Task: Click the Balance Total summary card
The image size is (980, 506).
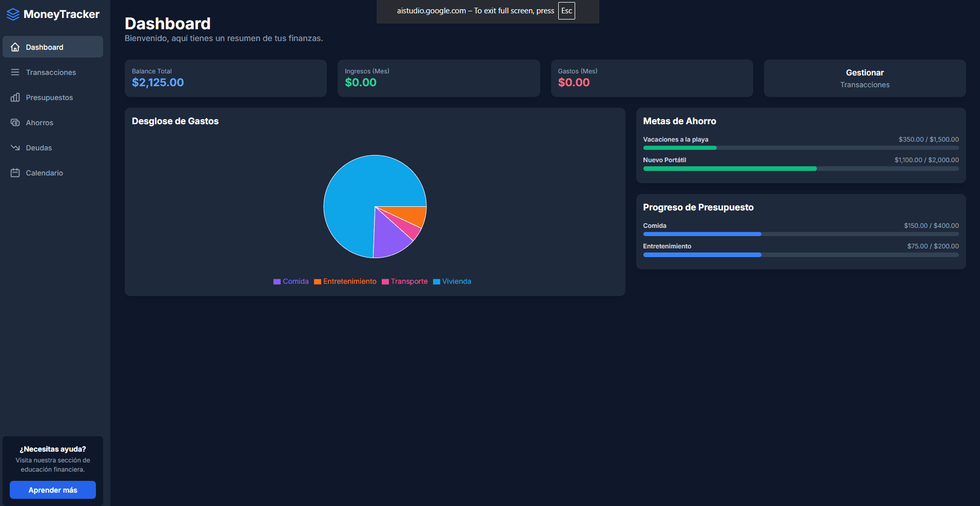Action: click(226, 78)
